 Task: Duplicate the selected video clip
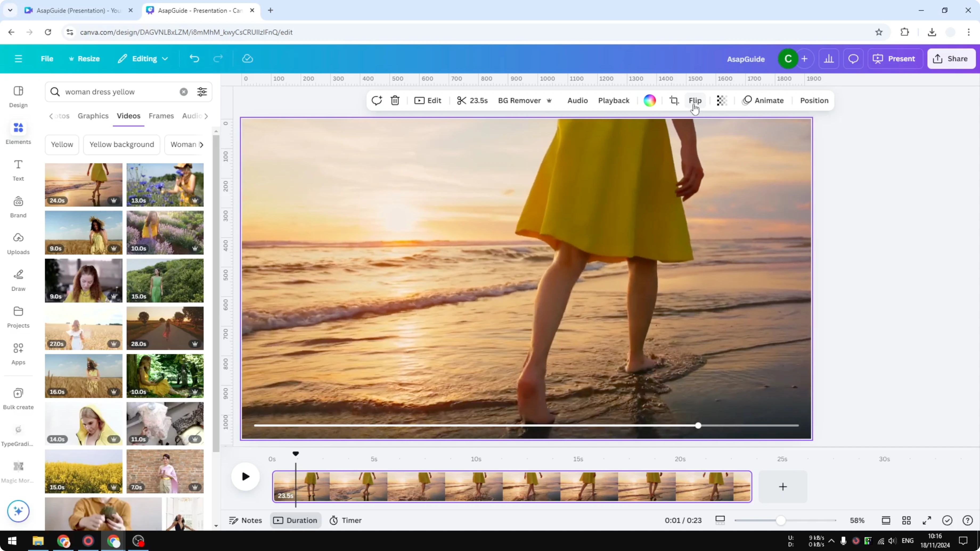377,100
